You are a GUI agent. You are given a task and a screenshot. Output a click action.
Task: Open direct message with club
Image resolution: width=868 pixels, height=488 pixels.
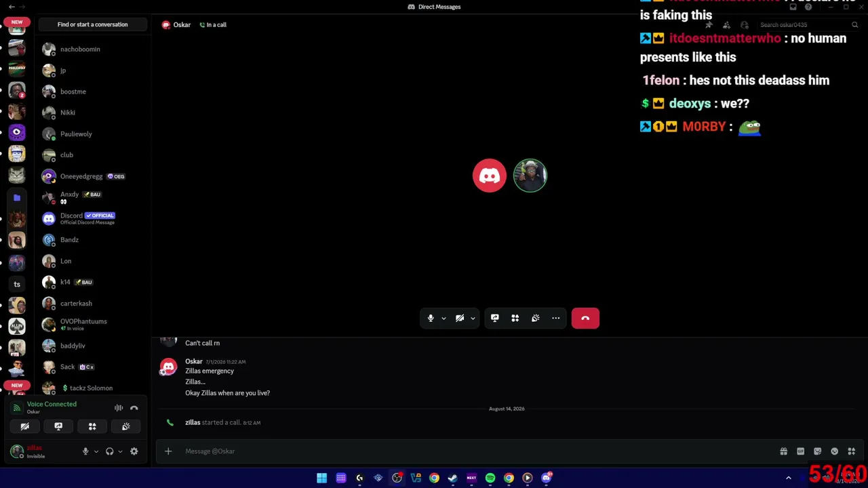[x=92, y=155]
